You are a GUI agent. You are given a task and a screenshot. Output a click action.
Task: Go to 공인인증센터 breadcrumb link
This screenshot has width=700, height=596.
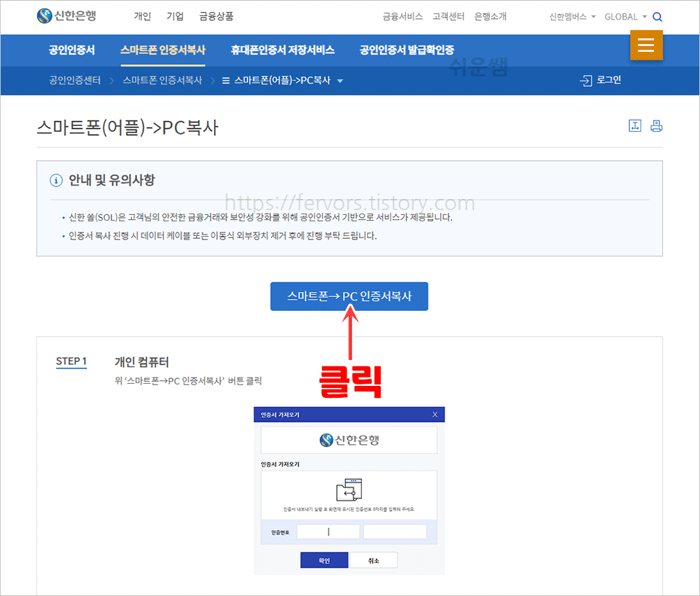point(75,81)
